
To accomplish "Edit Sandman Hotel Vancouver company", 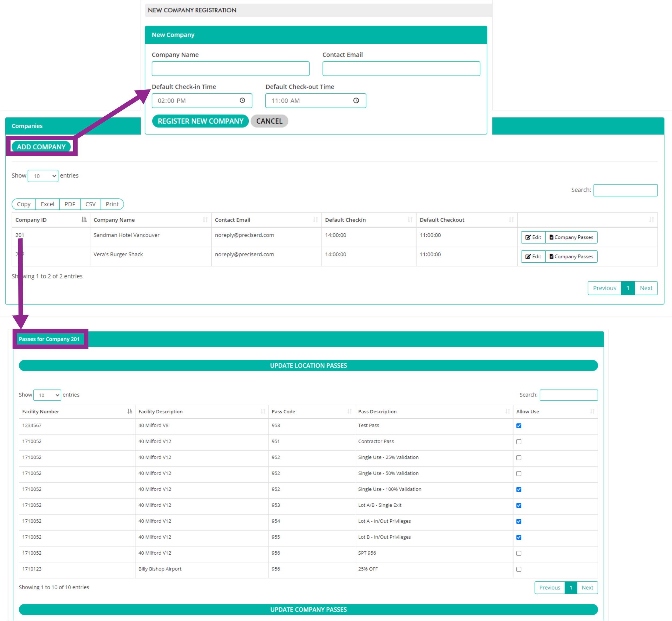I will coord(533,237).
